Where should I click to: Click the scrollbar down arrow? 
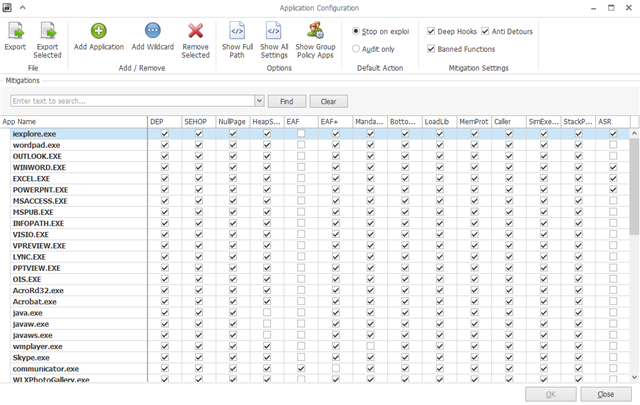click(634, 377)
